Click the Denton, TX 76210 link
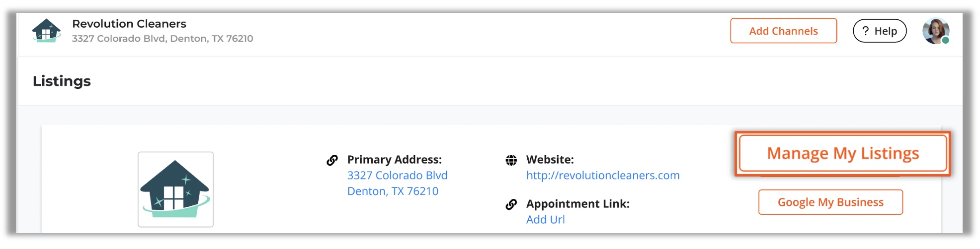980x249 pixels. (x=393, y=191)
